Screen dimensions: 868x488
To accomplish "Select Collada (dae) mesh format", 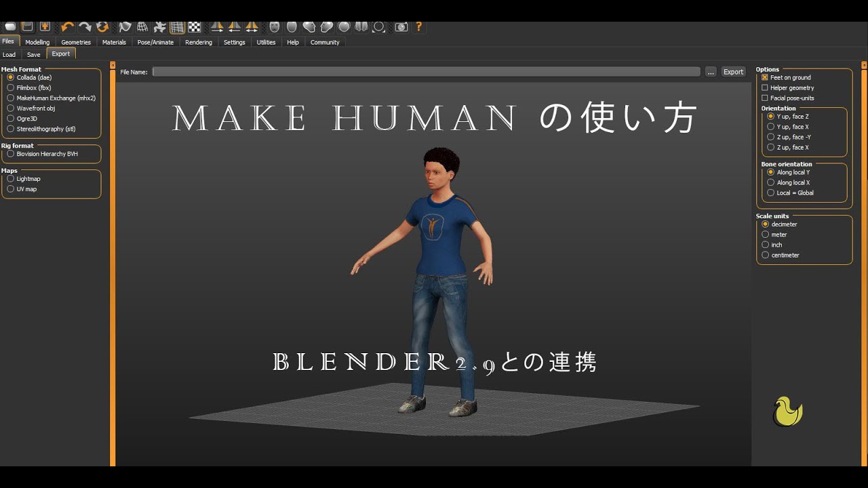I will [29, 77].
